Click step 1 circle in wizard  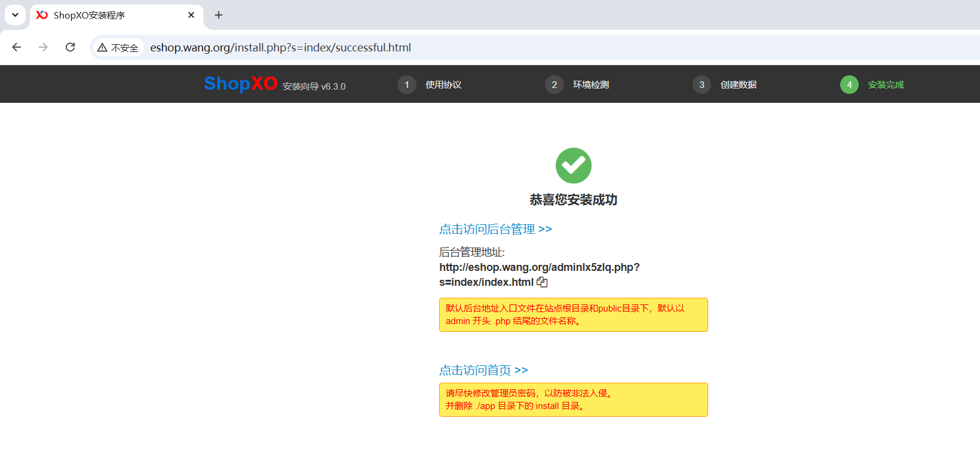(407, 85)
